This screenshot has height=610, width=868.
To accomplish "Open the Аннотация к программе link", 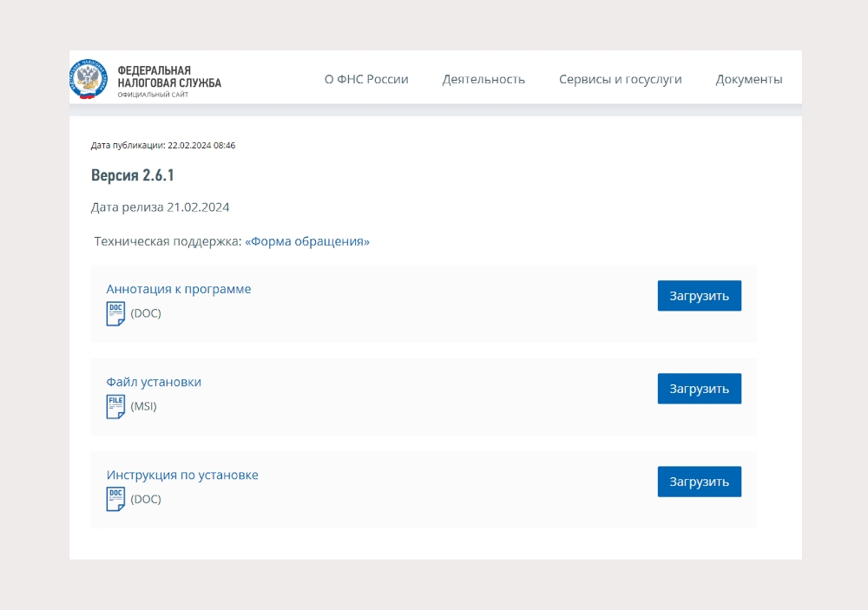I will pos(179,289).
